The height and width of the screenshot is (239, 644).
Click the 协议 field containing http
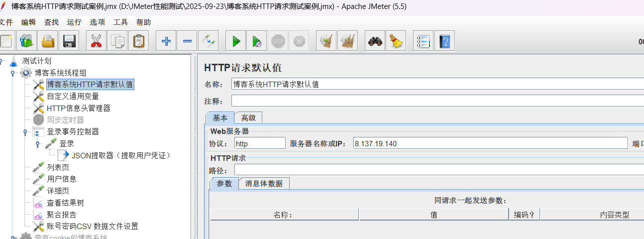click(260, 143)
